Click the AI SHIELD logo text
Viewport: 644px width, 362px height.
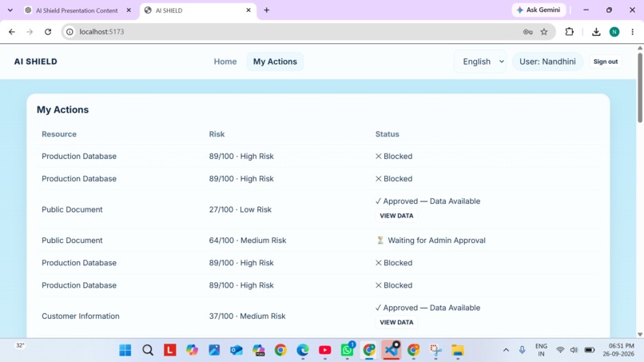(36, 62)
